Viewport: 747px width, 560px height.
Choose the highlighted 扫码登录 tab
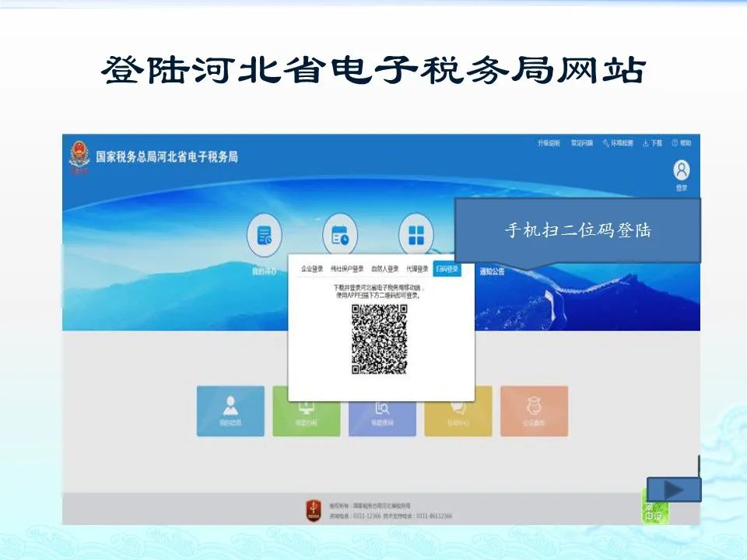coord(447,269)
